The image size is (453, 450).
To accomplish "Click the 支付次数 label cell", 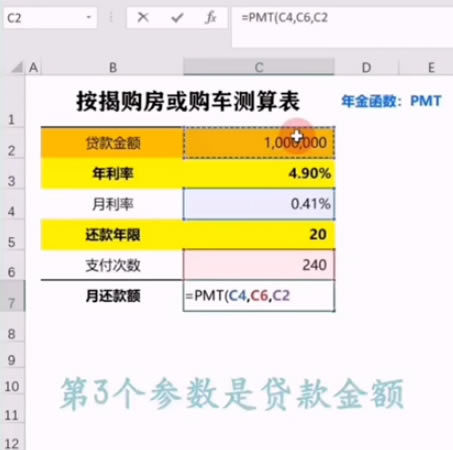I will click(112, 265).
